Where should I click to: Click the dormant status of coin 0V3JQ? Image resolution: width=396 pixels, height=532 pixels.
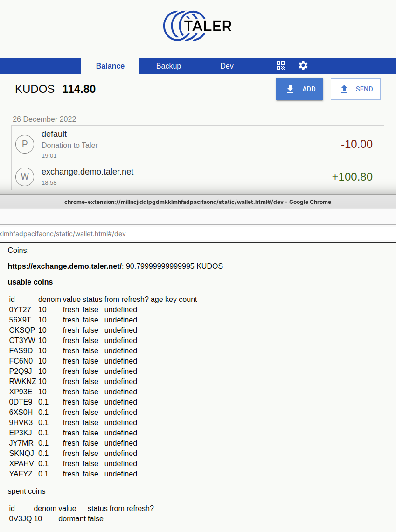coord(71,519)
